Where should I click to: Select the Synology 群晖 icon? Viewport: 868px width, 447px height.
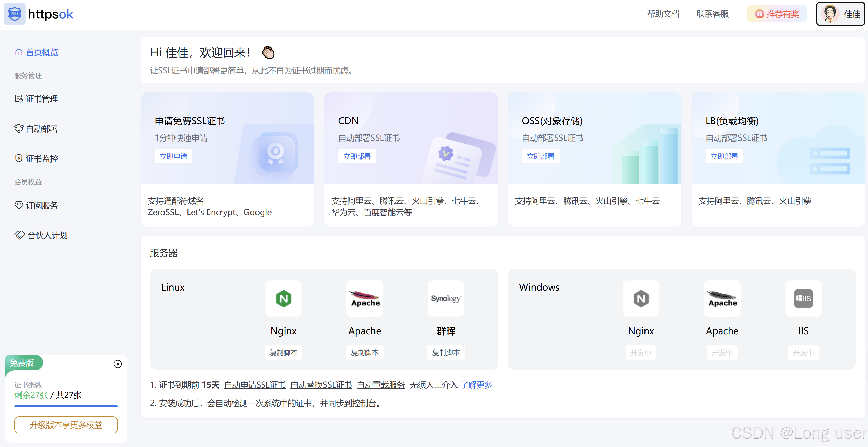(446, 298)
